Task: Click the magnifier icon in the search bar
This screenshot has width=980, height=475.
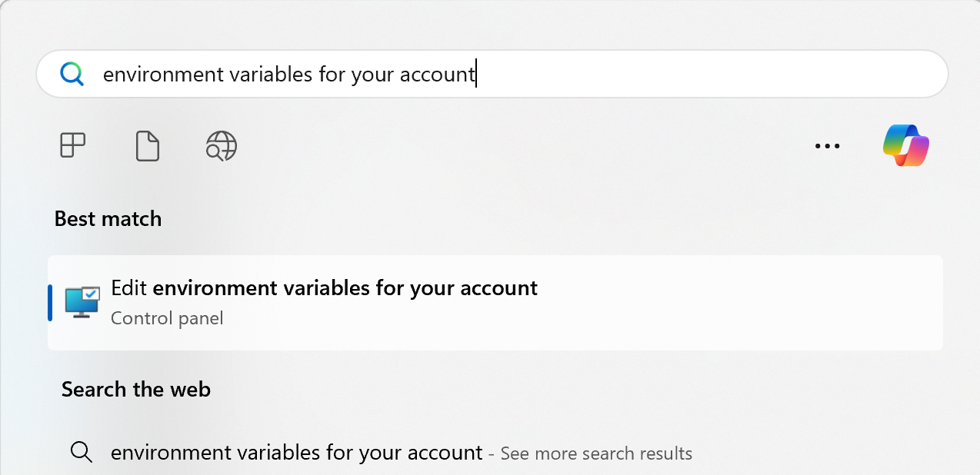Action: [72, 74]
